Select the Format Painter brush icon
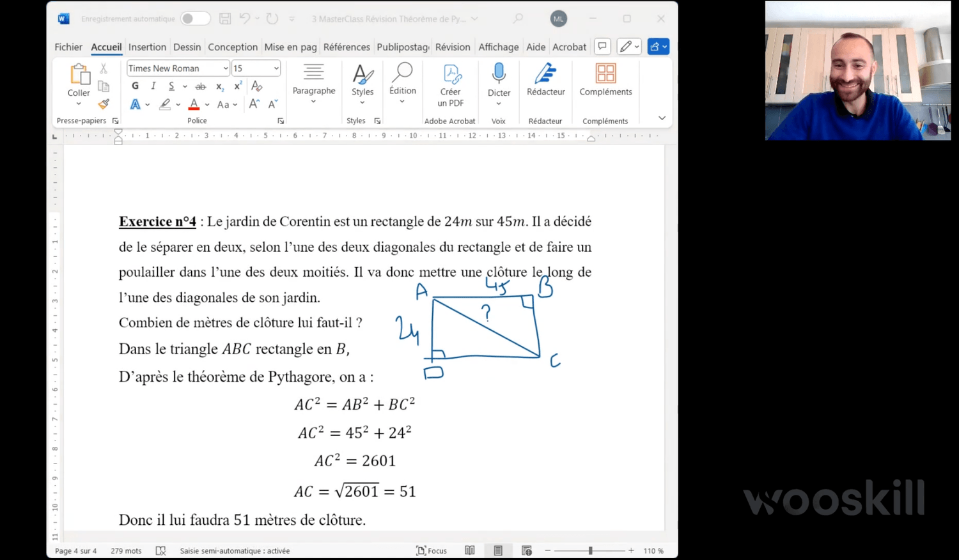 [104, 104]
